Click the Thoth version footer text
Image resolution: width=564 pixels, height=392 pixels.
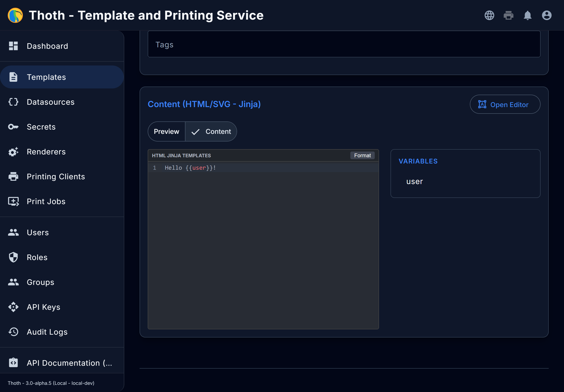pos(51,383)
